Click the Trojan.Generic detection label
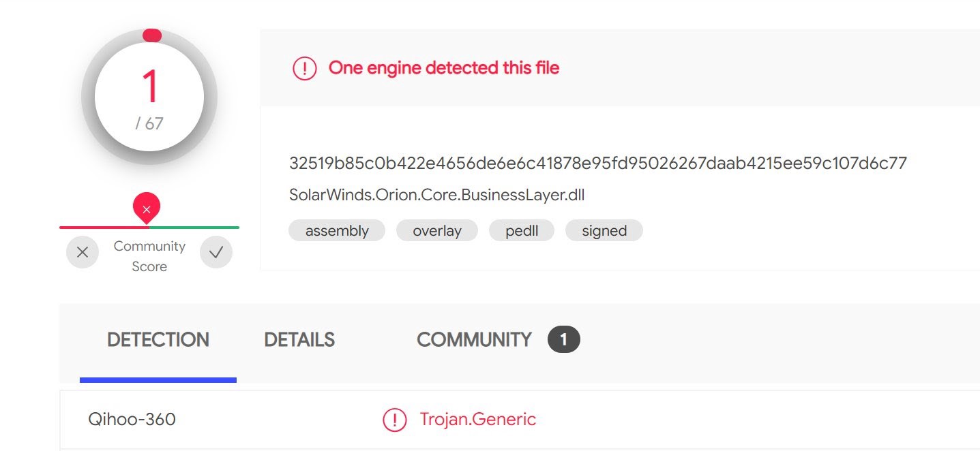The height and width of the screenshot is (451, 980). [478, 419]
